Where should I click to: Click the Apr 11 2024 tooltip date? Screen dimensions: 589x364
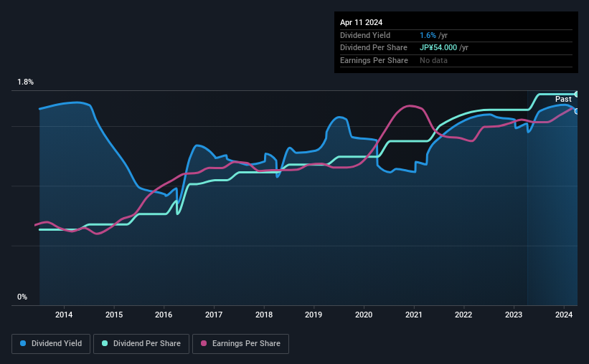point(362,22)
